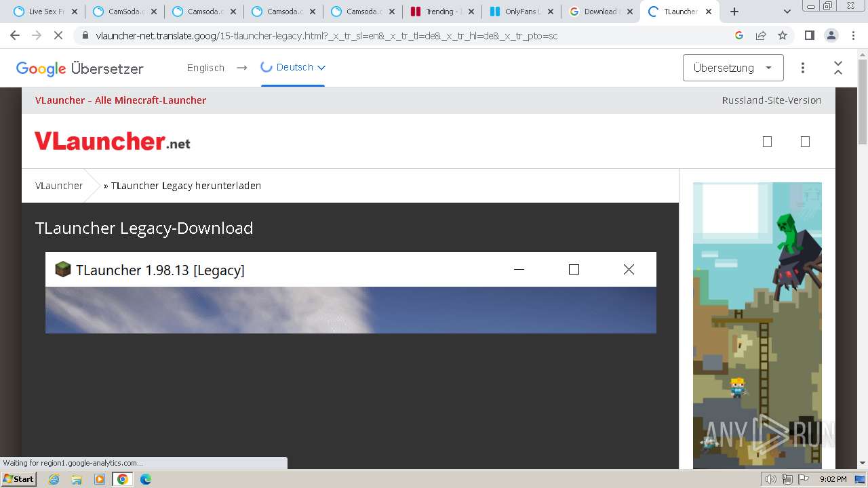Open the Russland-Site-Version link

pos(772,100)
